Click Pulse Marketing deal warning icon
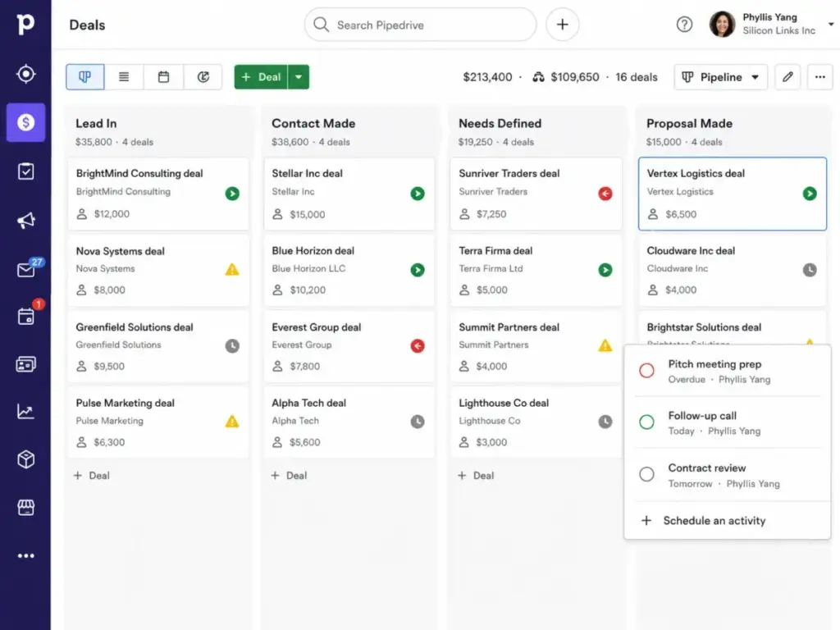Viewport: 840px width, 630px height. click(x=232, y=422)
